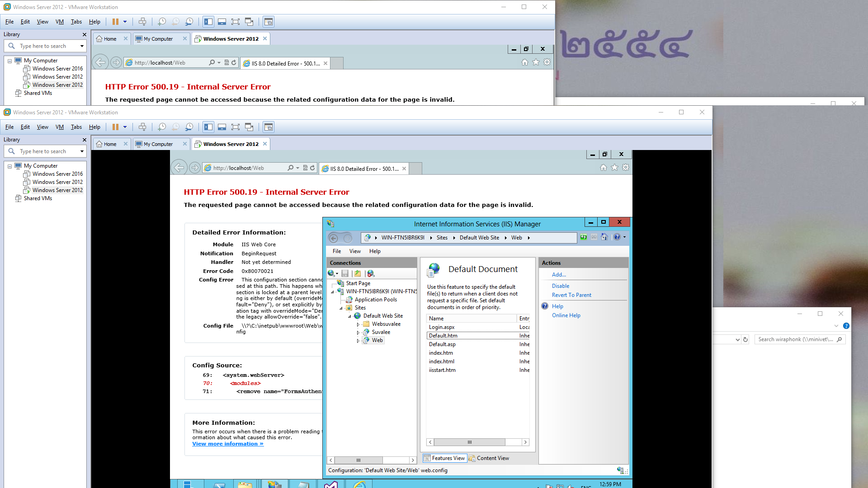Screen dimensions: 868x488
Task: Take a snapshot icon in front VMware toolbar
Action: pyautogui.click(x=162, y=127)
